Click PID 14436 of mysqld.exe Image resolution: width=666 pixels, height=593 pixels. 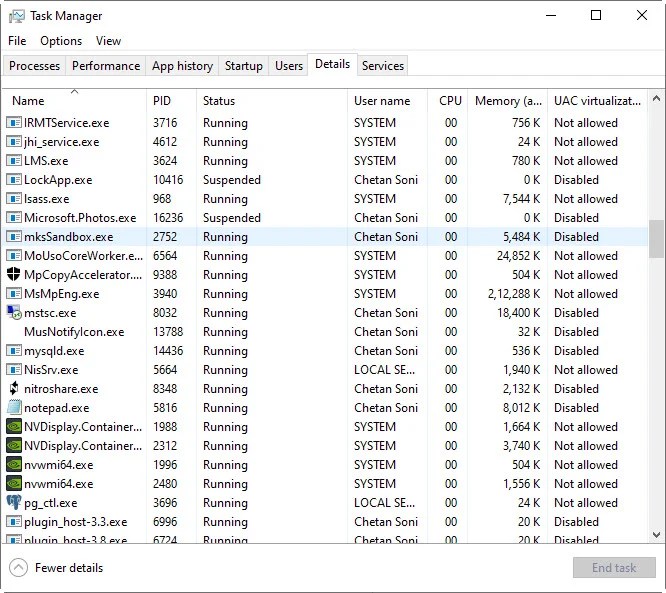[x=168, y=351]
